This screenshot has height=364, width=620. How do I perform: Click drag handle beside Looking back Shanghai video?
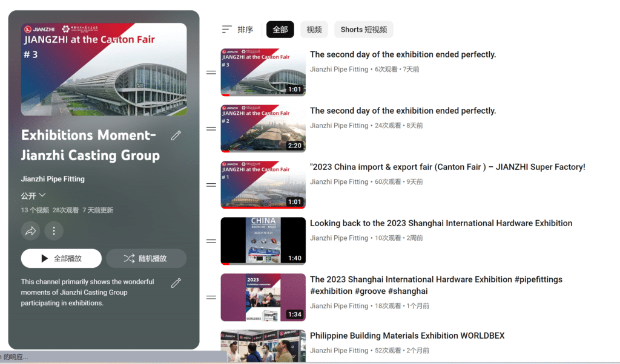tap(211, 241)
